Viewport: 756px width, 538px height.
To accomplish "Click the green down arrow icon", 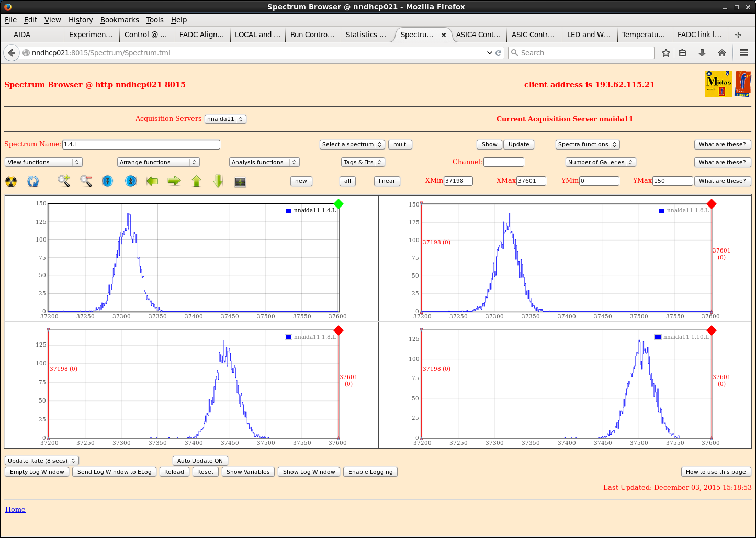I will tap(218, 181).
